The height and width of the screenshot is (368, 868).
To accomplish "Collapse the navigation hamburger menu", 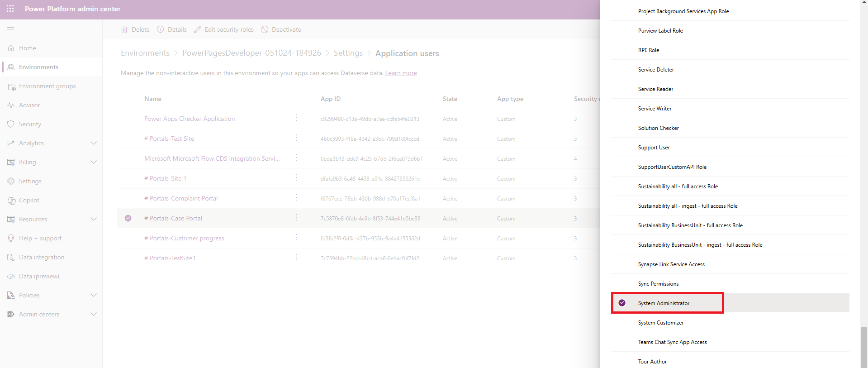I will tap(10, 29).
